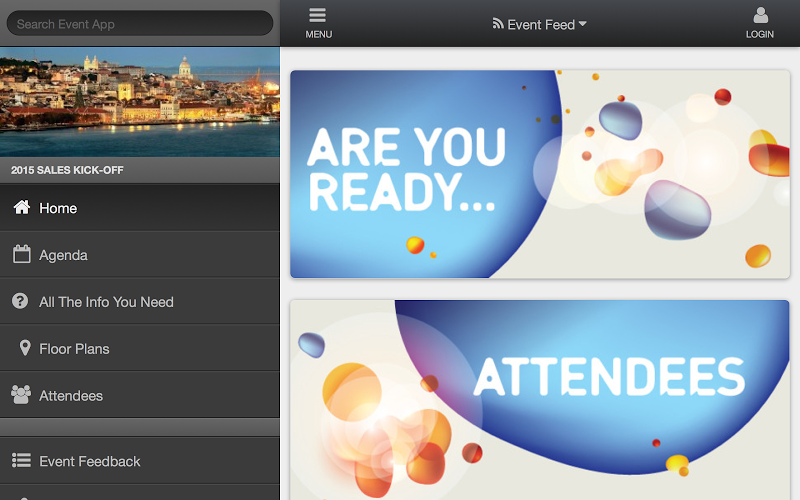The width and height of the screenshot is (800, 500).
Task: Open Event Feedback menu item
Action: 140,461
